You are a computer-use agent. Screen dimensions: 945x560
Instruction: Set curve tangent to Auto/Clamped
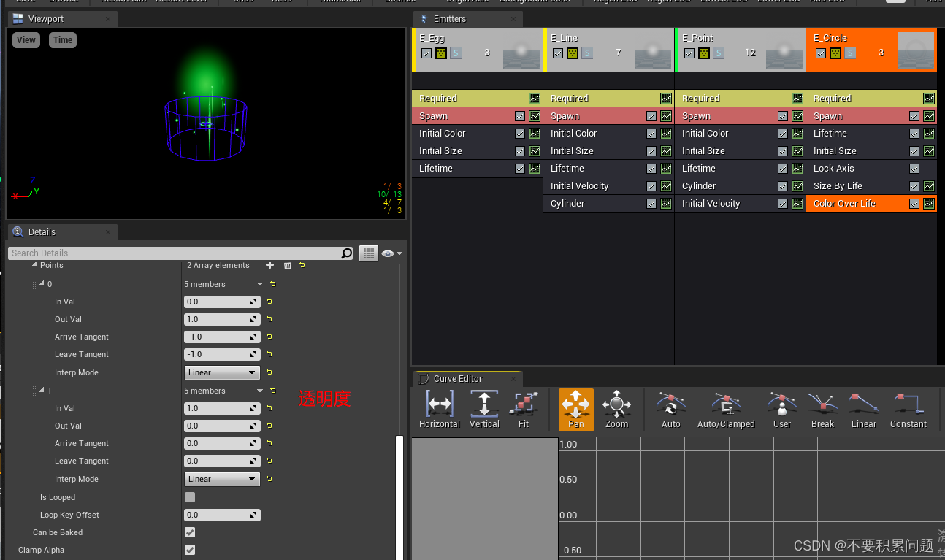click(726, 410)
